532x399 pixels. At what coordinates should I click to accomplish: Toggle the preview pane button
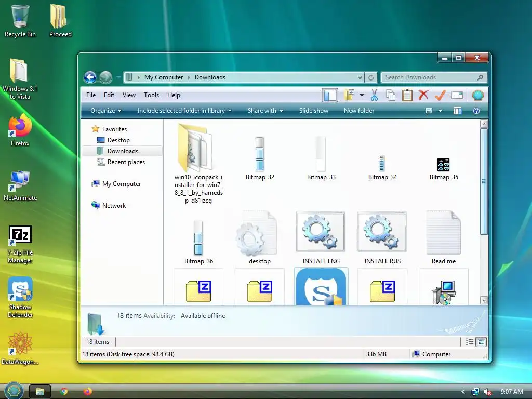pyautogui.click(x=458, y=111)
